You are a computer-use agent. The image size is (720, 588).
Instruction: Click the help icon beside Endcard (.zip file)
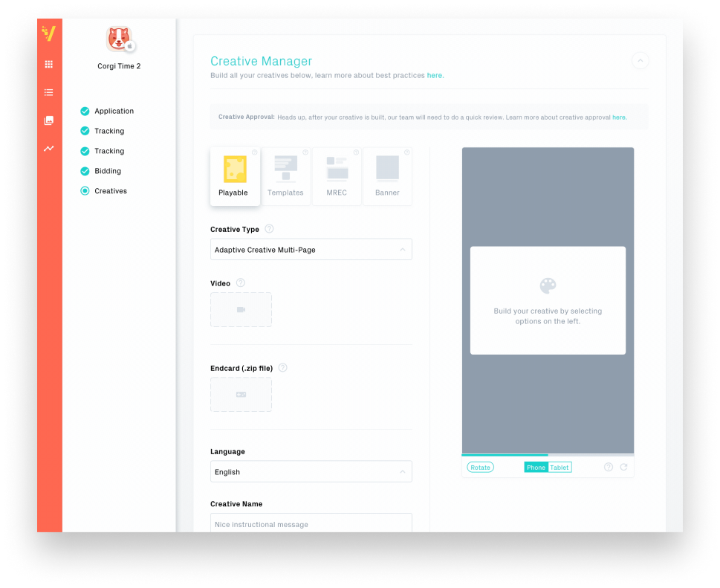pos(283,367)
